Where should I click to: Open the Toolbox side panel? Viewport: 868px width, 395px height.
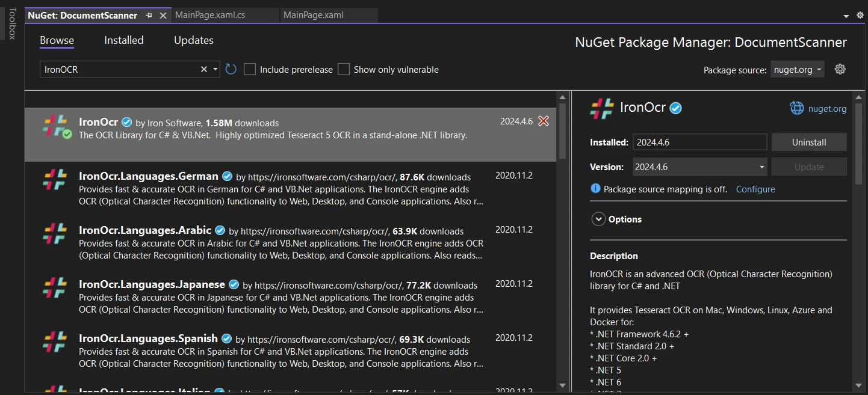pos(11,24)
